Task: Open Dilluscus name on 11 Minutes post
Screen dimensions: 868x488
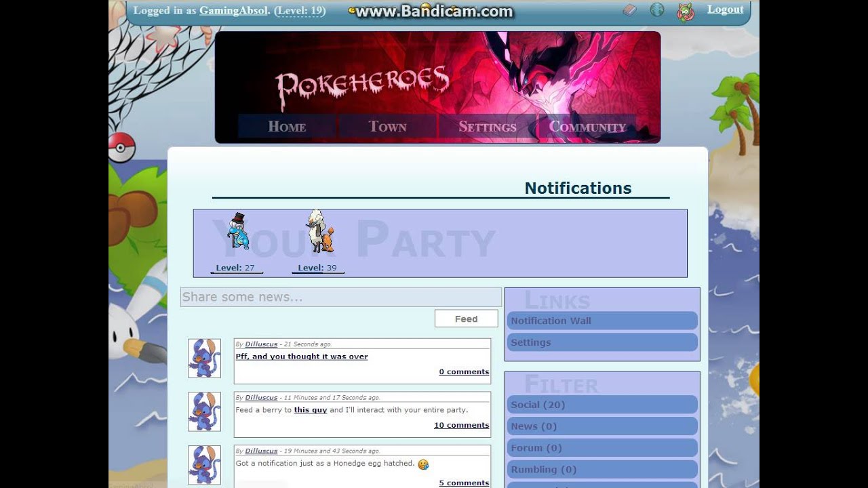Action: tap(261, 398)
